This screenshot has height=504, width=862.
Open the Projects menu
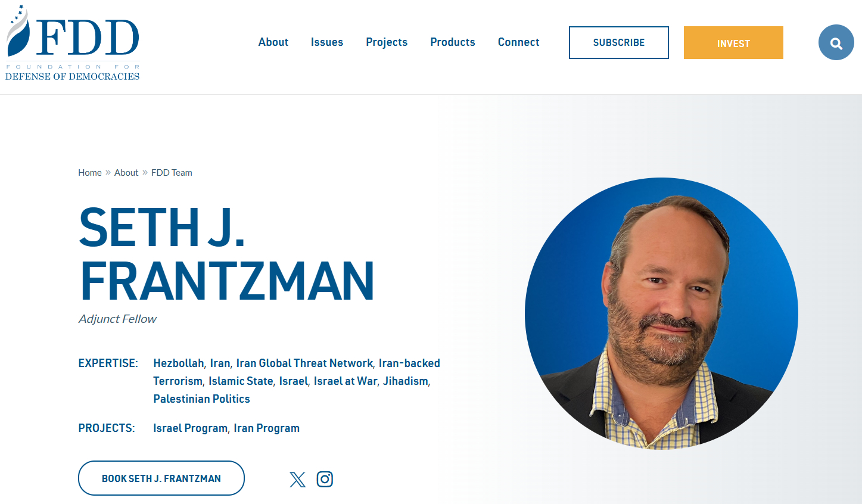387,42
